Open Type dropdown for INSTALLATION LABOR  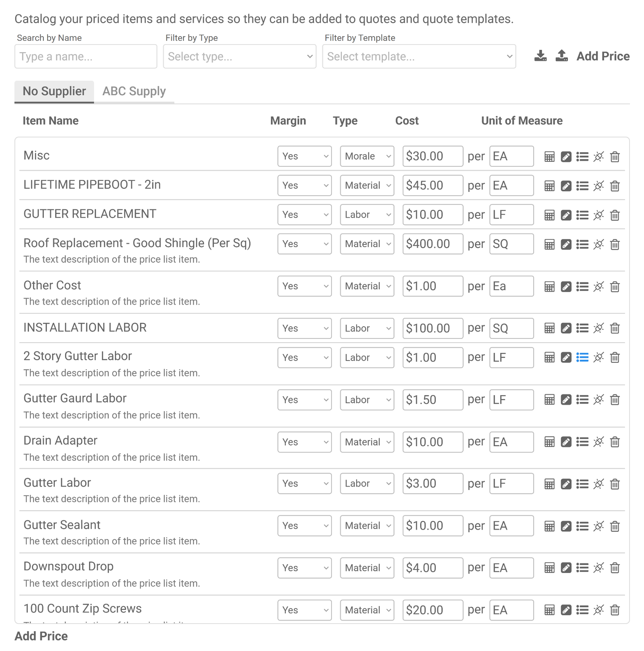(x=367, y=328)
